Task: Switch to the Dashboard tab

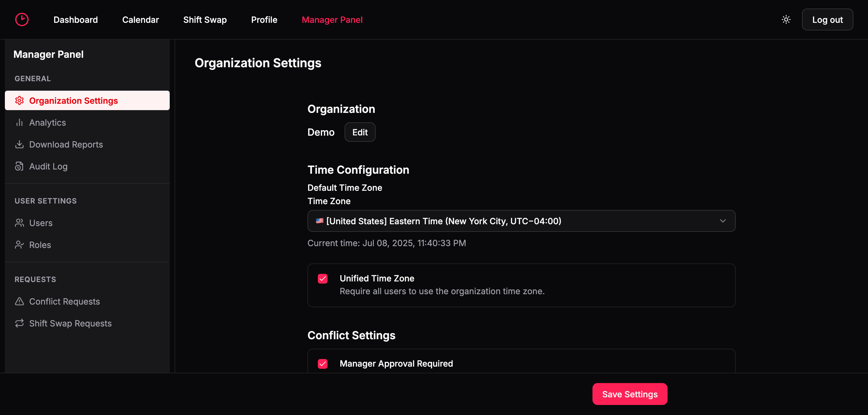Action: pyautogui.click(x=75, y=19)
